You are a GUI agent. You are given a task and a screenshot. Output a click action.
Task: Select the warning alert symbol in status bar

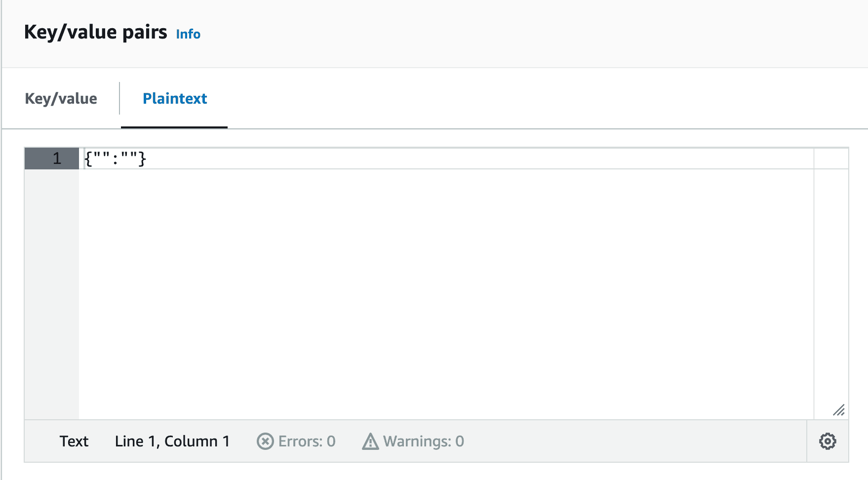[370, 441]
